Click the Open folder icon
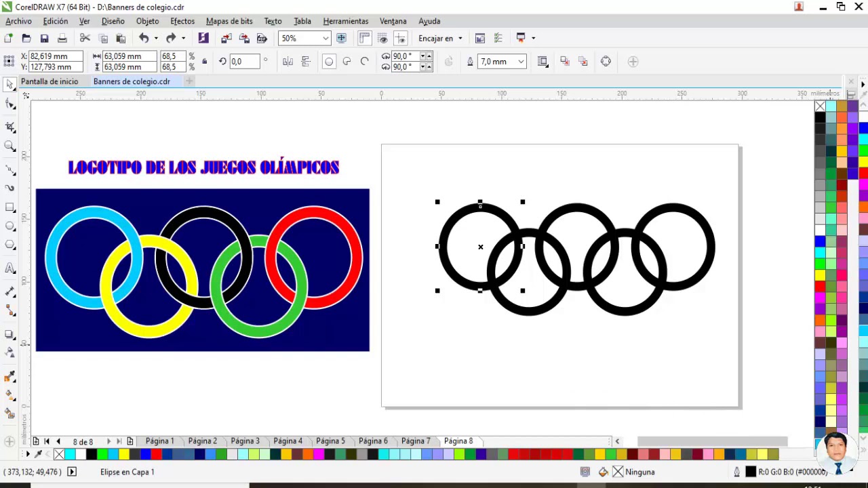Image resolution: width=868 pixels, height=488 pixels. (26, 38)
